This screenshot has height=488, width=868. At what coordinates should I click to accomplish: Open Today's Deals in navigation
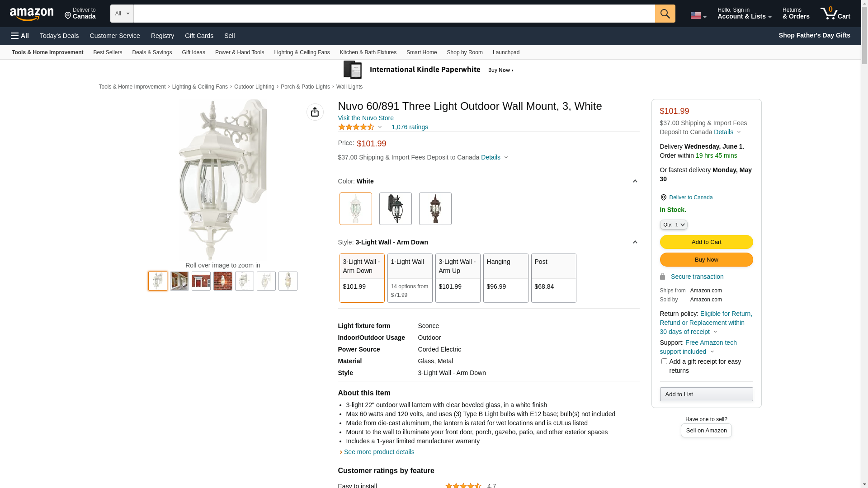click(x=59, y=36)
